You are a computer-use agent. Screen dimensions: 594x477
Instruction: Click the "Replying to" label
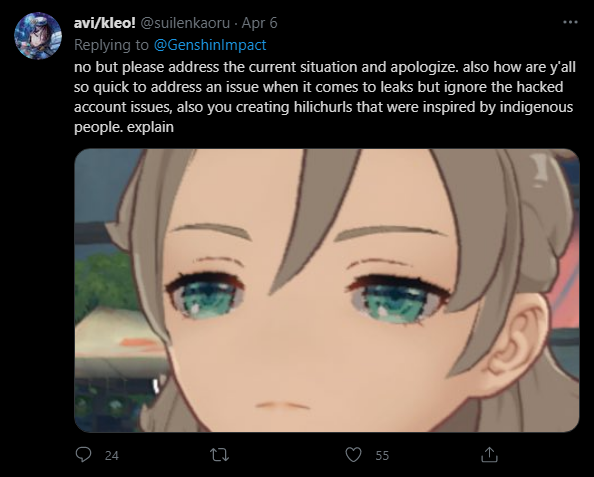tap(111, 45)
